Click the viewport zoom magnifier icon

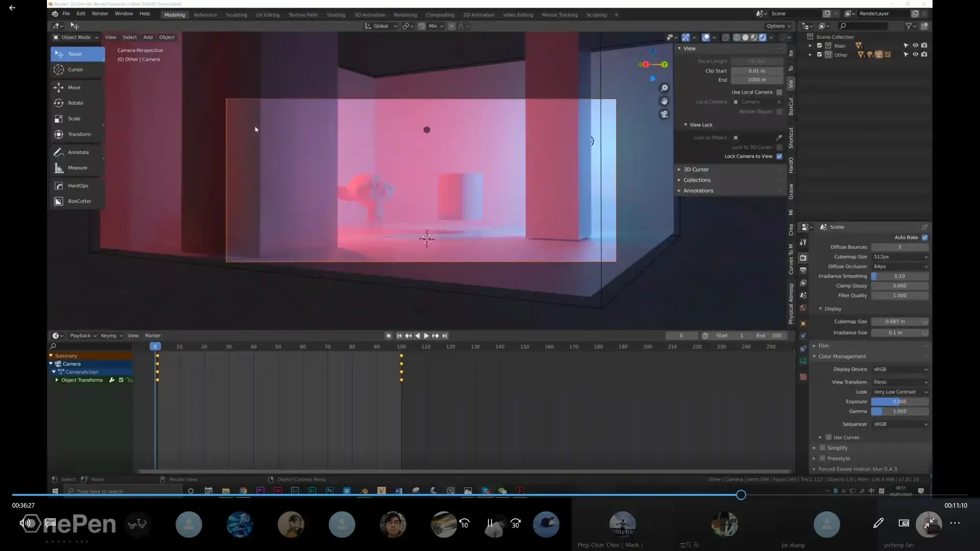[664, 88]
